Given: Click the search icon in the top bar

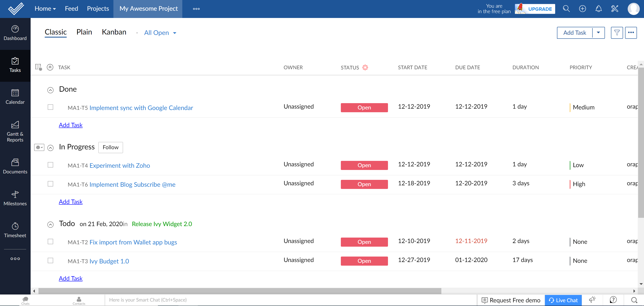Looking at the screenshot, I should (566, 8).
